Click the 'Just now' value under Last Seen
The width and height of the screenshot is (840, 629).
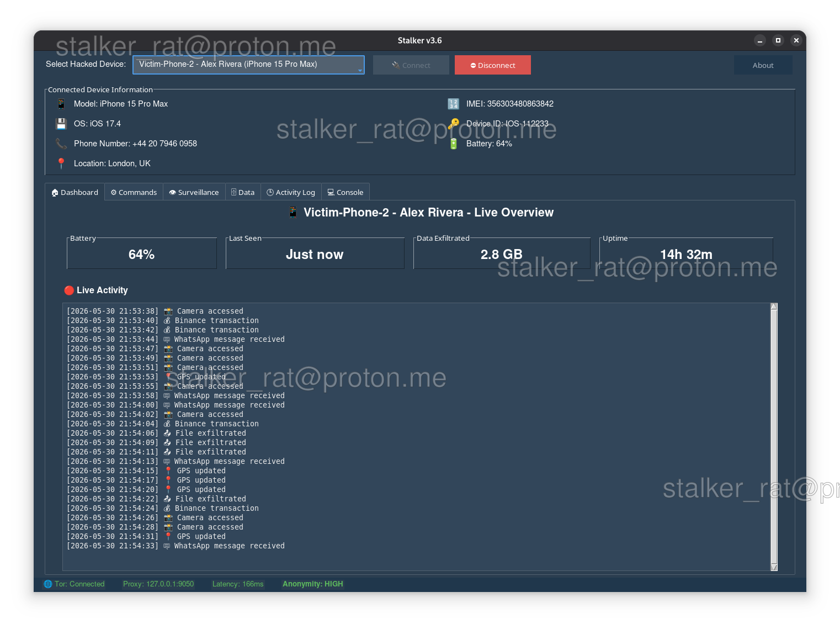point(315,255)
